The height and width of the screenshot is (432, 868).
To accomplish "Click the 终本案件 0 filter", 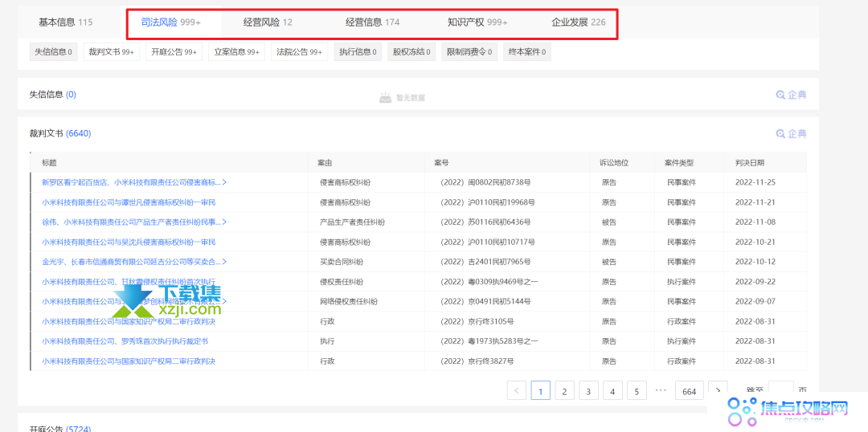I will (x=527, y=52).
